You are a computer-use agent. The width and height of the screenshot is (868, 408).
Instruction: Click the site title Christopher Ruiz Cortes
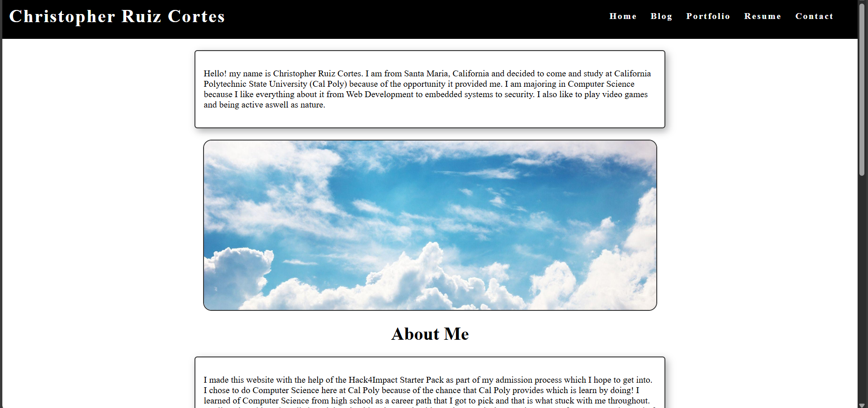(118, 17)
